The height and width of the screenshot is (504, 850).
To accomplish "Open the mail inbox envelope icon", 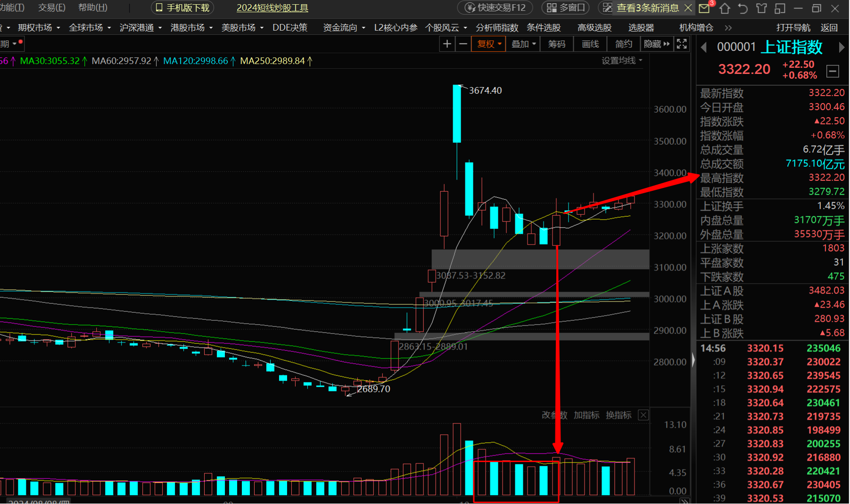I will pos(704,8).
